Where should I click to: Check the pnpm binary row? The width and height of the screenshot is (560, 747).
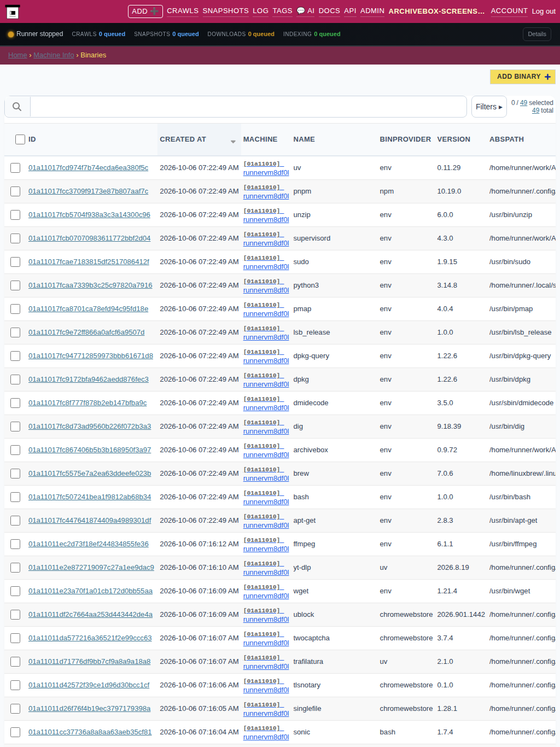[x=15, y=191]
